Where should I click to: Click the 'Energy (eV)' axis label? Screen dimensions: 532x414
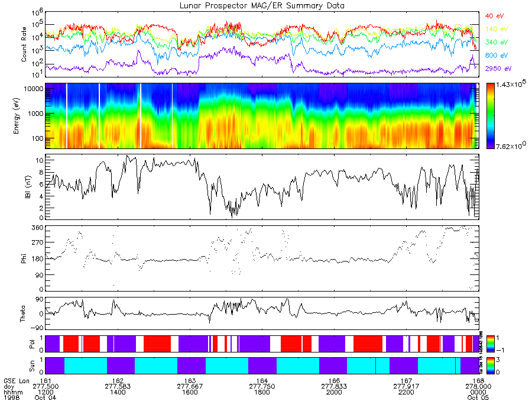17,116
